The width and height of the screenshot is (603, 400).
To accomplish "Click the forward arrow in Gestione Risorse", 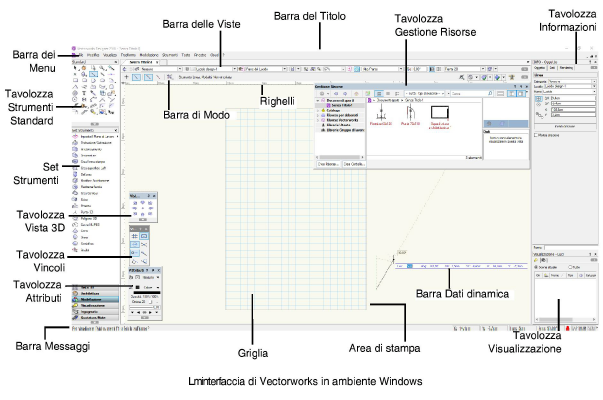I will (345, 93).
